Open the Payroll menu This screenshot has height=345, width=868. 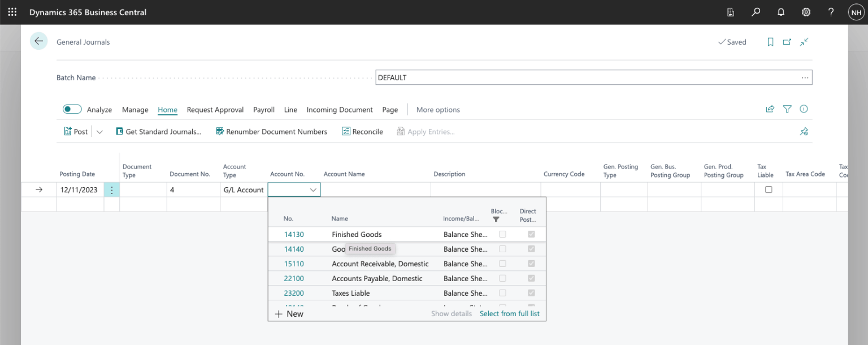click(x=263, y=110)
